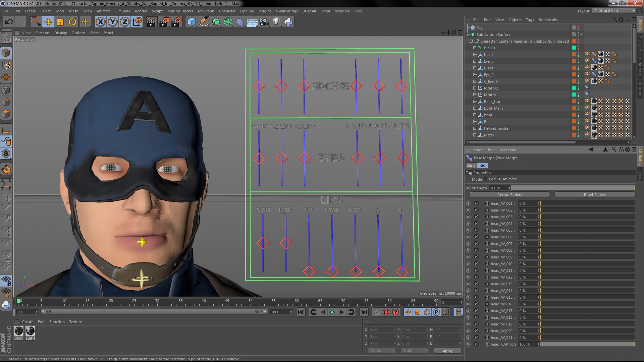Select the Move tool in top toolbar
This screenshot has width=644, height=362.
pyautogui.click(x=48, y=22)
